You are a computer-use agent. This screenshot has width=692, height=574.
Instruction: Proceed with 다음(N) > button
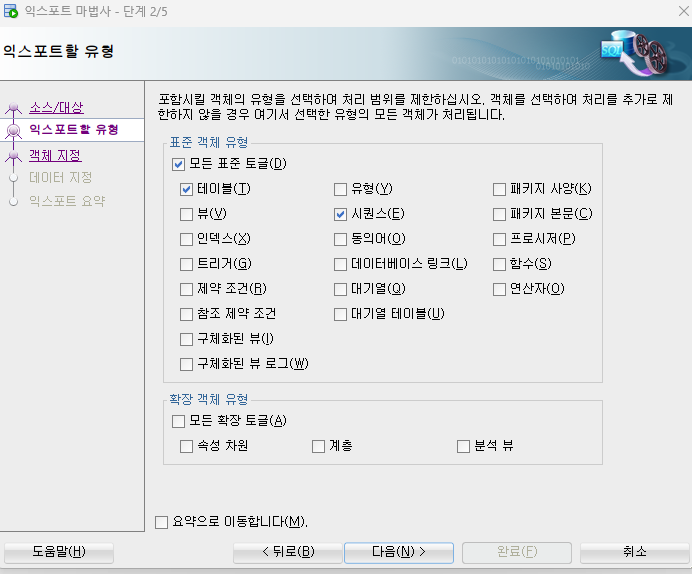399,552
